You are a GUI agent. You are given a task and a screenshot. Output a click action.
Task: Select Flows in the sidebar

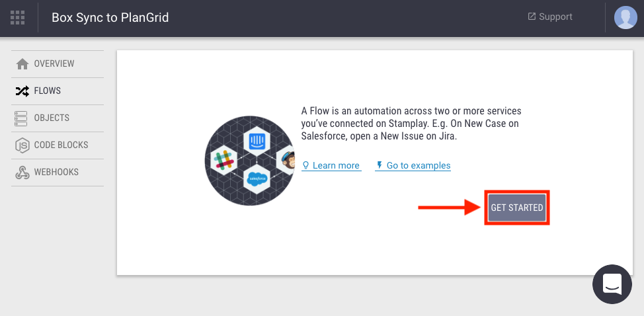(58, 91)
